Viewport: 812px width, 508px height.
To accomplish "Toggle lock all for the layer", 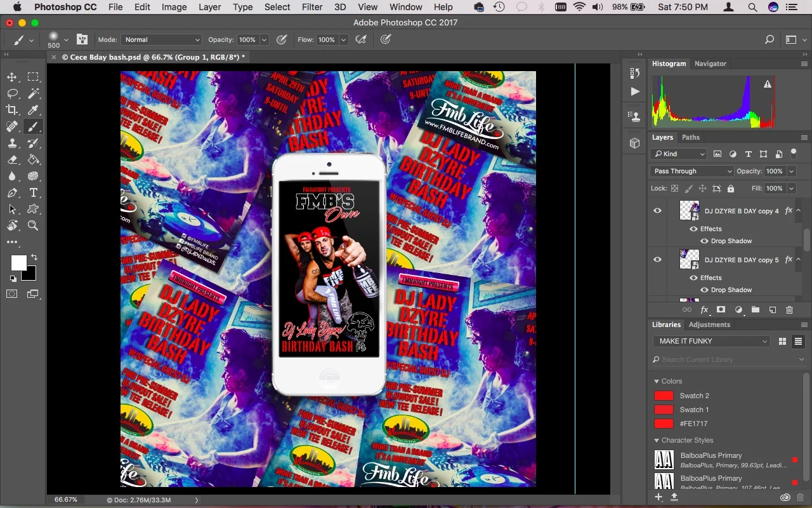I will click(x=730, y=189).
